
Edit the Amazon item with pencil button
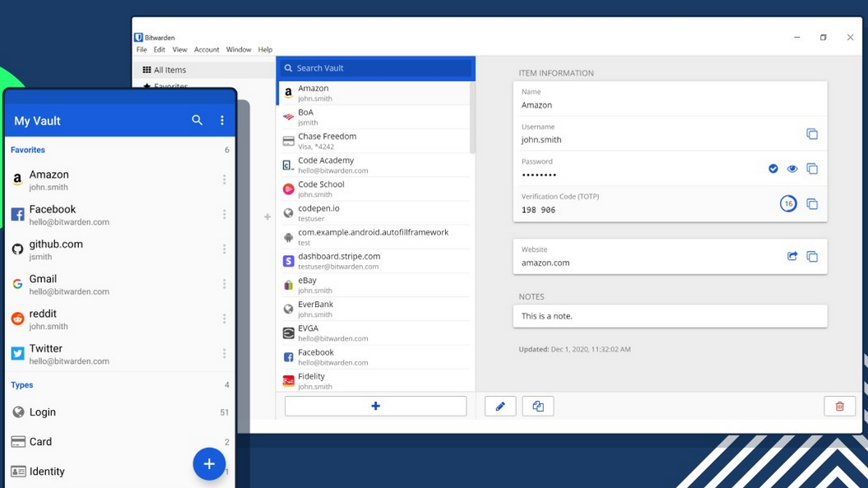tap(500, 406)
